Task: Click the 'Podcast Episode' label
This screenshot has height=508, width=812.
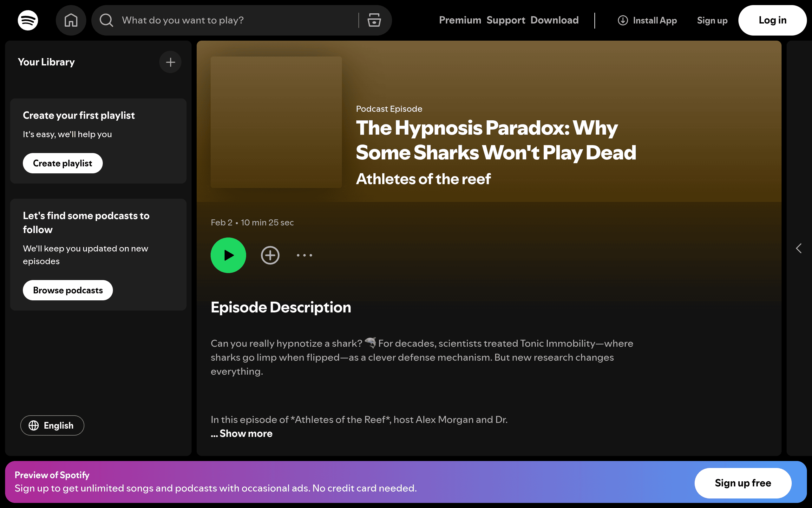Action: [389, 109]
